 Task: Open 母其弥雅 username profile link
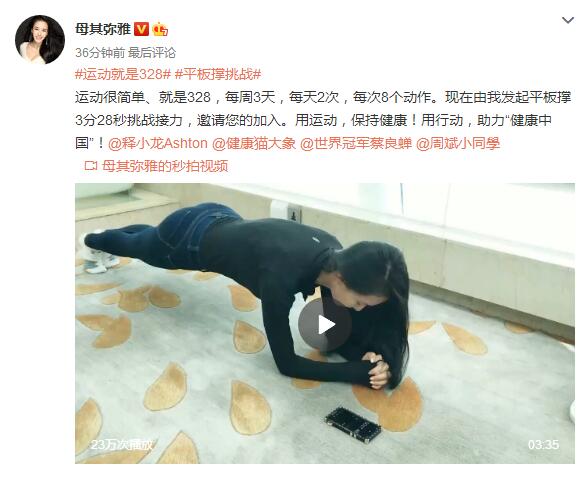click(x=103, y=29)
